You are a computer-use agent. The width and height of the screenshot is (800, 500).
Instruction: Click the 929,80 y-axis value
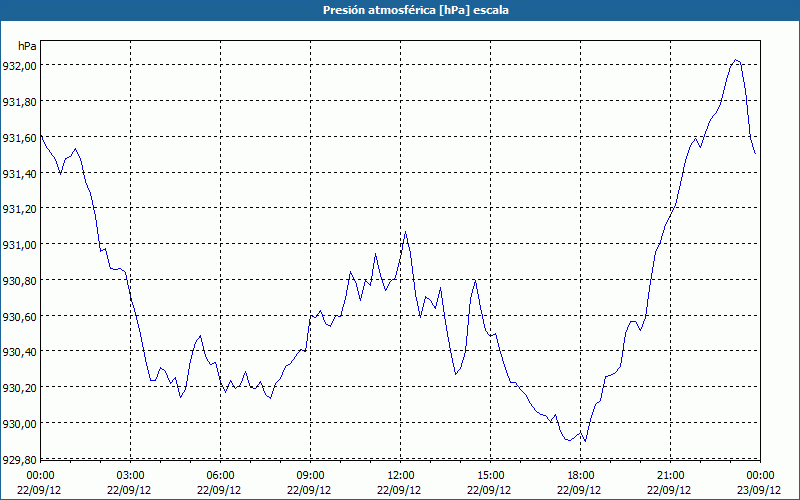19,459
